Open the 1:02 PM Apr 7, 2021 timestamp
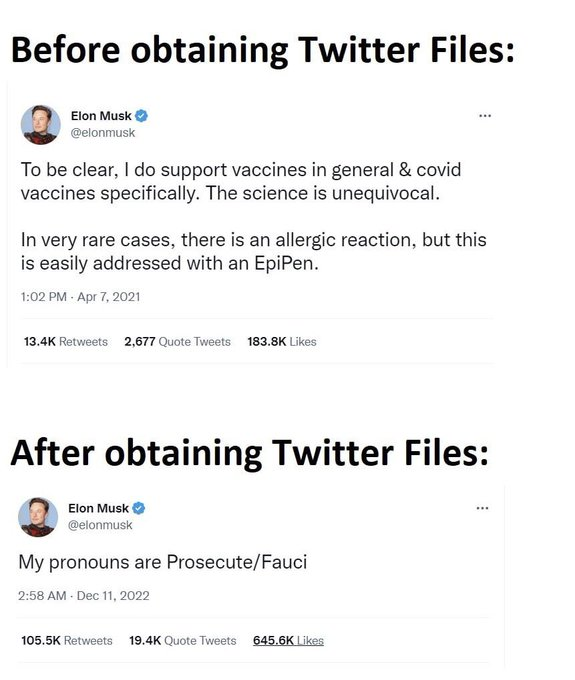The height and width of the screenshot is (680, 575). (81, 297)
